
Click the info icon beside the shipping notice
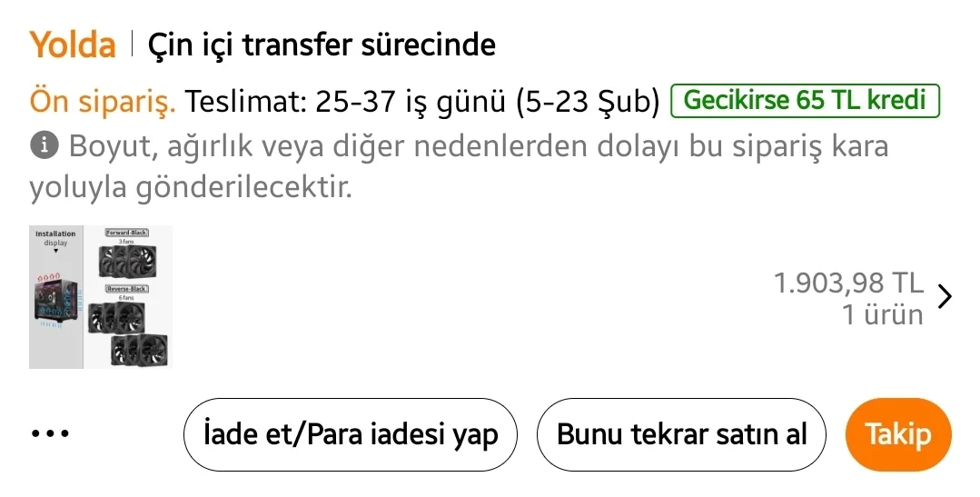click(x=44, y=145)
